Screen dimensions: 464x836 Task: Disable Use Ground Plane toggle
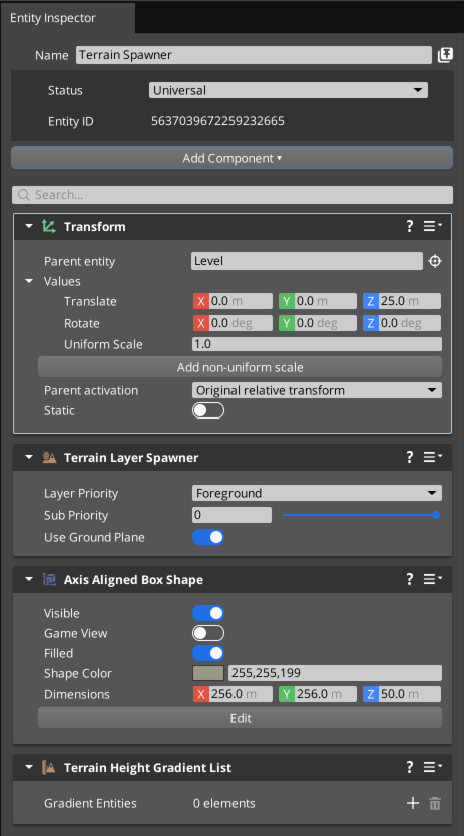[208, 537]
